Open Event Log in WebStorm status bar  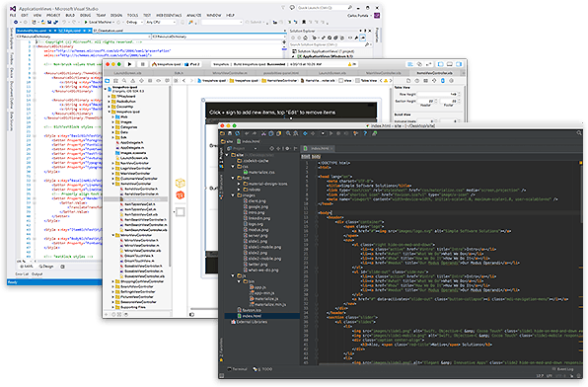(x=562, y=369)
